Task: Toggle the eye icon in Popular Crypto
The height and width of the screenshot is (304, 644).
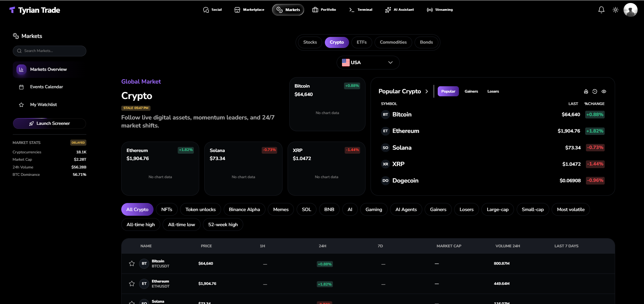Action: pyautogui.click(x=604, y=91)
